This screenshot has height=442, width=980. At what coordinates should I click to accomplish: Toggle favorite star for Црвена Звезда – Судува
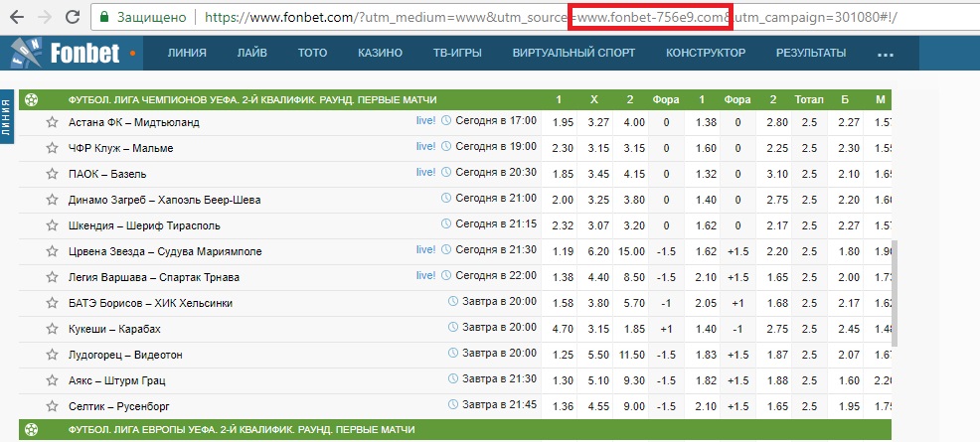click(x=52, y=251)
